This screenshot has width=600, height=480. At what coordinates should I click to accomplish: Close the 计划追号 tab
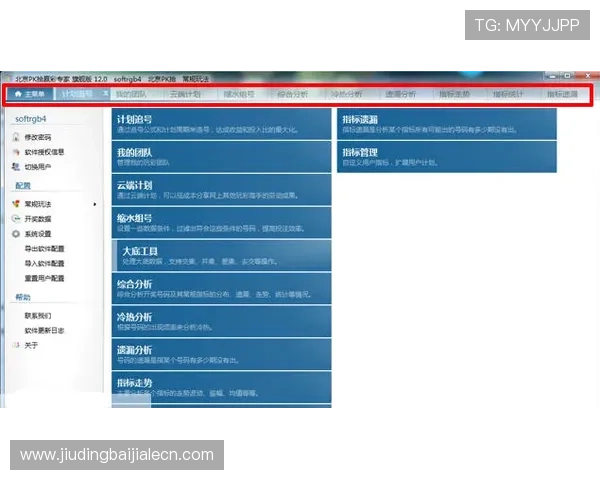(106, 94)
